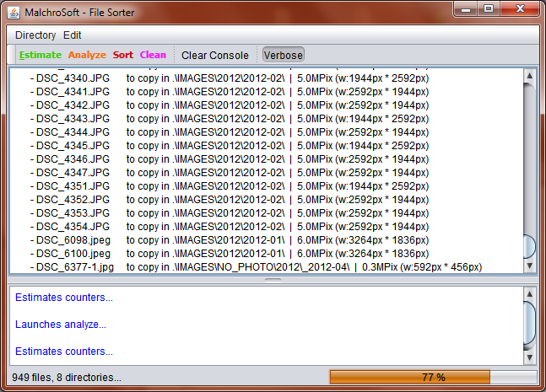
Task: Click the 'Launches analyze...' console message
Action: (x=61, y=325)
